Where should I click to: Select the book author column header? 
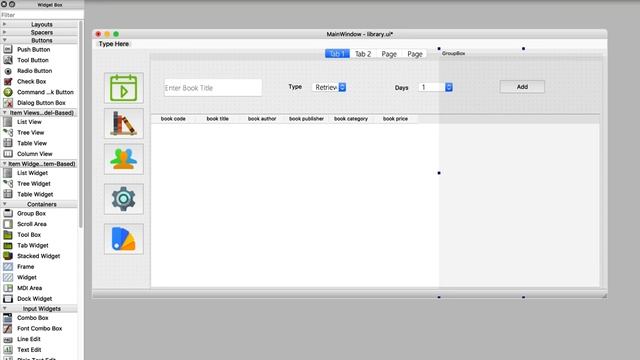tap(262, 119)
